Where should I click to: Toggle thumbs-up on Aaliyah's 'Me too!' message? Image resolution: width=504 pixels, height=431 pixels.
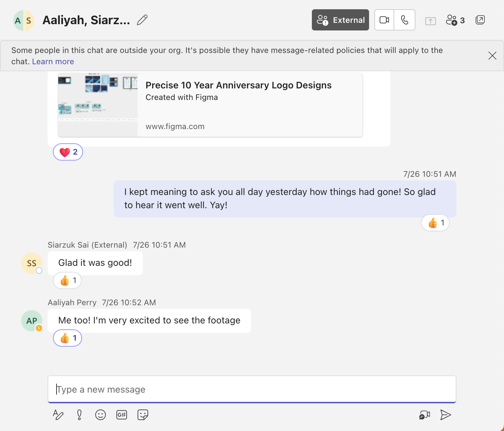point(67,338)
